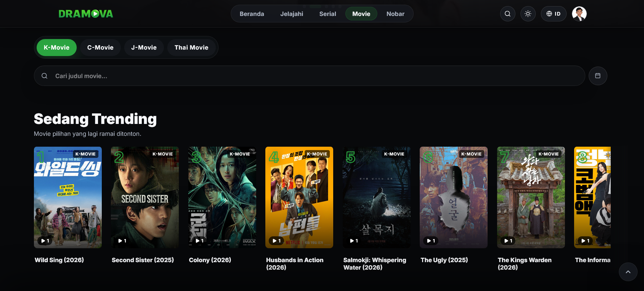Click The Ugly (2025) title
644x291 pixels.
[444, 260]
